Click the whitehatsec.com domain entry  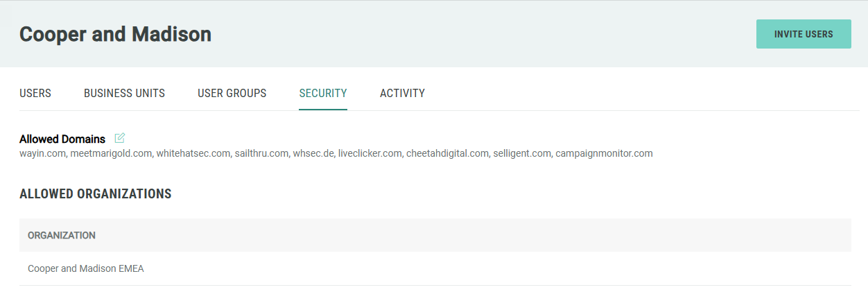(193, 153)
